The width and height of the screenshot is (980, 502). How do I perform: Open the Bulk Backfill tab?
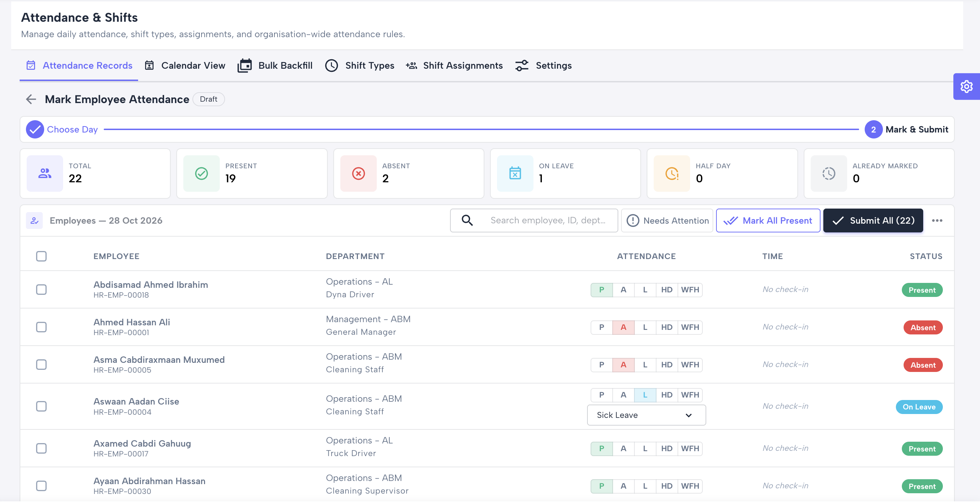pos(275,66)
